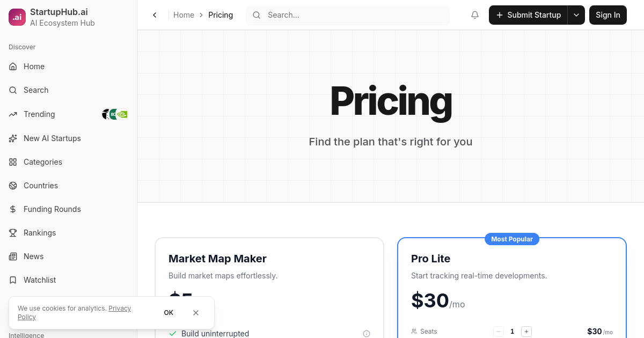This screenshot has height=338, width=644.
Task: Click the Submit Startup button
Action: (x=528, y=15)
